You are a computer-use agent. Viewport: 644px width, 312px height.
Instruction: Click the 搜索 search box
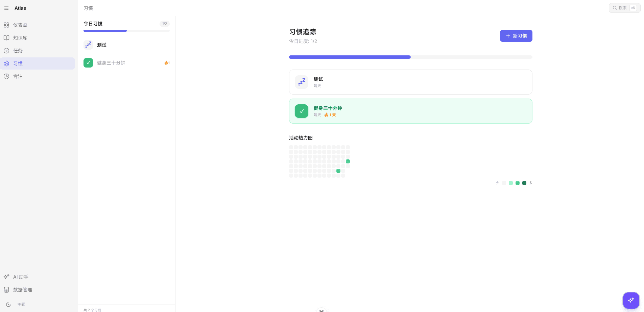(x=625, y=8)
